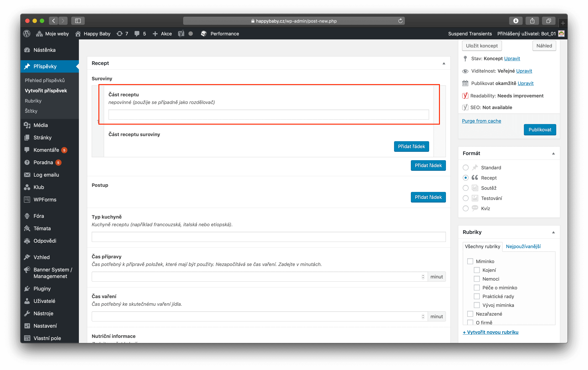Reload the page using address bar icon
This screenshot has width=588, height=370.
click(400, 21)
